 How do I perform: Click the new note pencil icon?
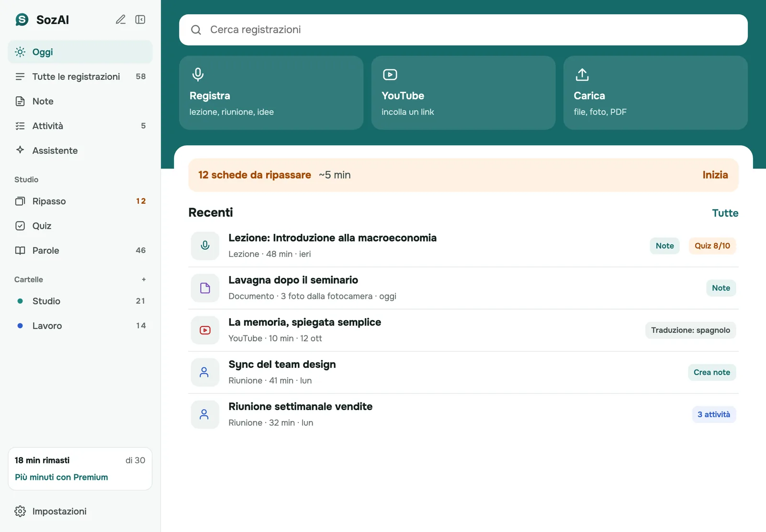pos(121,20)
